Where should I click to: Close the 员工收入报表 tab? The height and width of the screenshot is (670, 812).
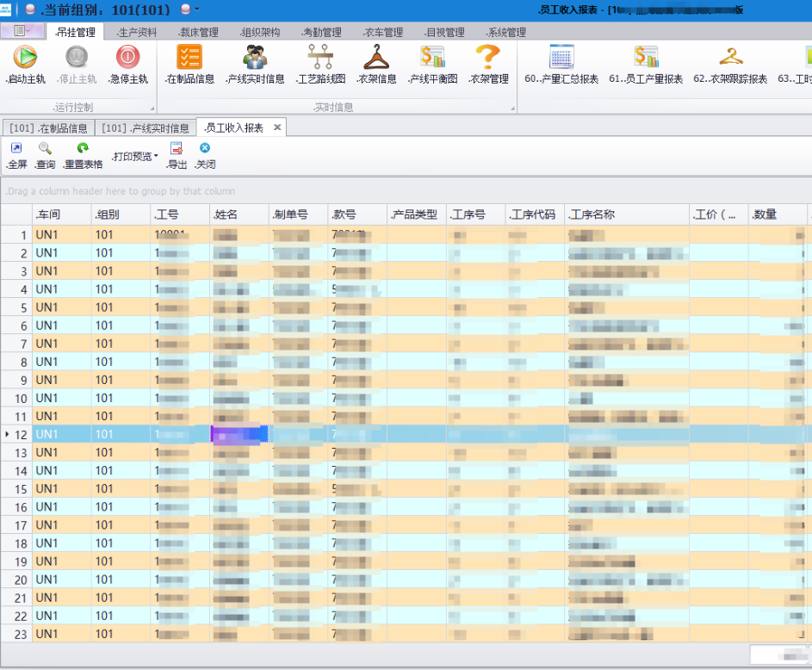click(277, 127)
